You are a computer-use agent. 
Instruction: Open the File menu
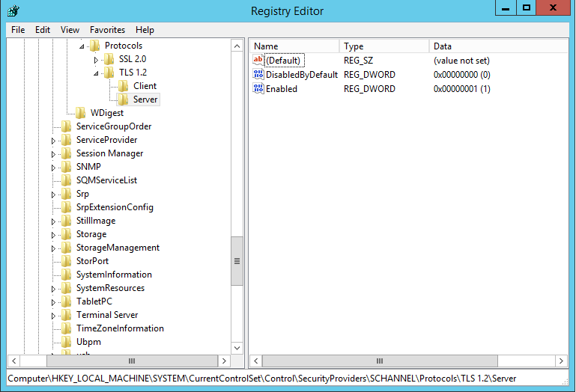pos(18,30)
